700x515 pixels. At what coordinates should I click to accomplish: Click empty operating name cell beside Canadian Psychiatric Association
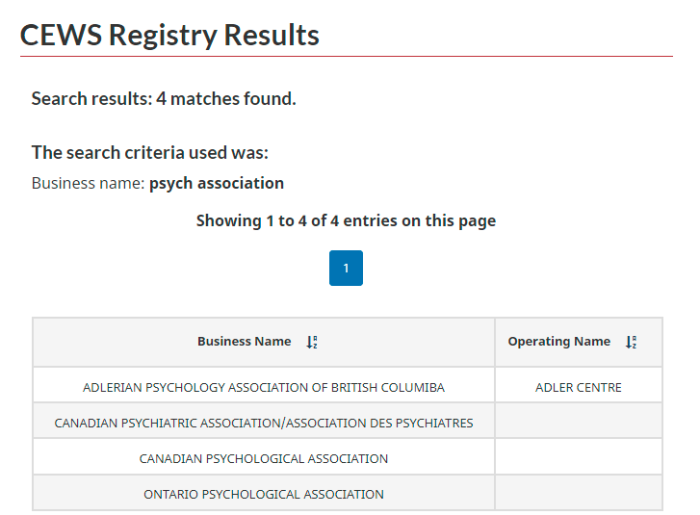(578, 420)
